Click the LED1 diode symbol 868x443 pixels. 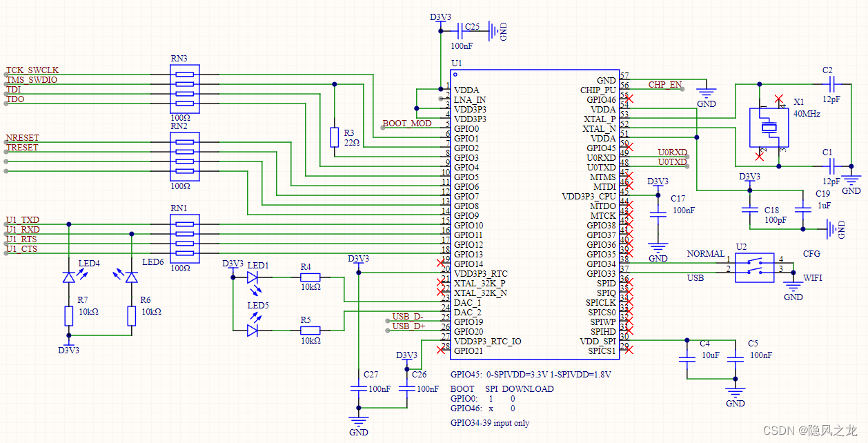(252, 277)
